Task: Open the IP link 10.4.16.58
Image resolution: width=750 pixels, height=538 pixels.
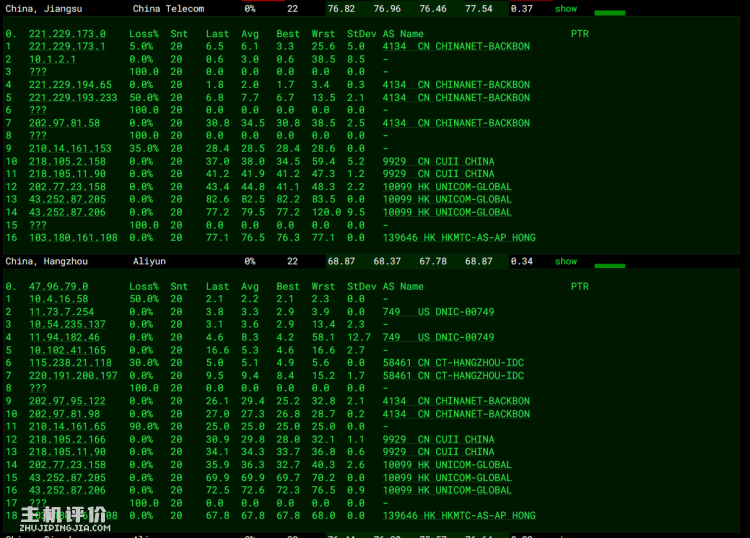Action: 58,299
